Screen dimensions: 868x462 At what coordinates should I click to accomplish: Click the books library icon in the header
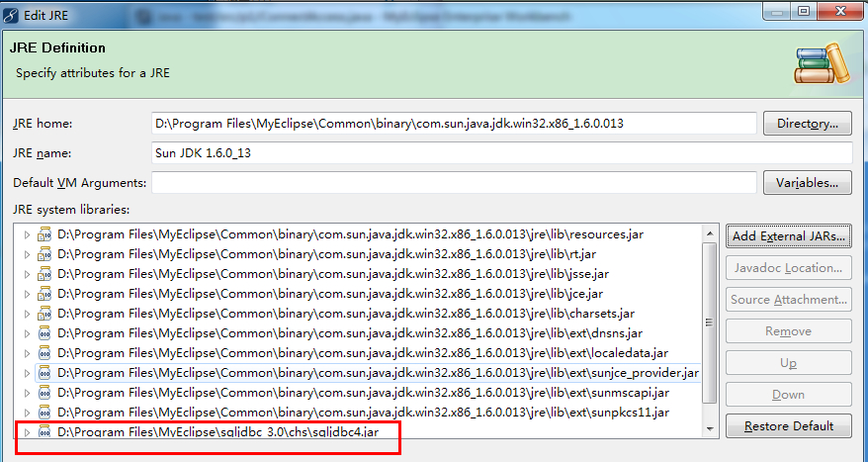[x=822, y=63]
